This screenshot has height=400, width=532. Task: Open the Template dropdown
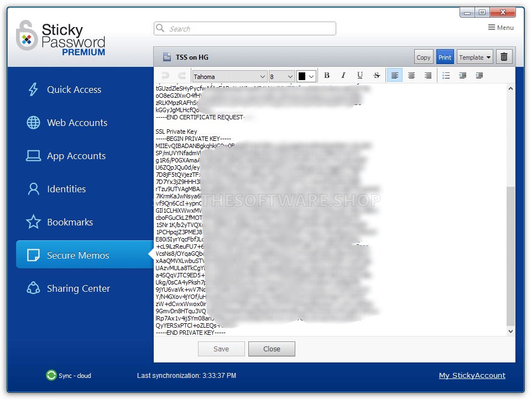click(x=475, y=57)
